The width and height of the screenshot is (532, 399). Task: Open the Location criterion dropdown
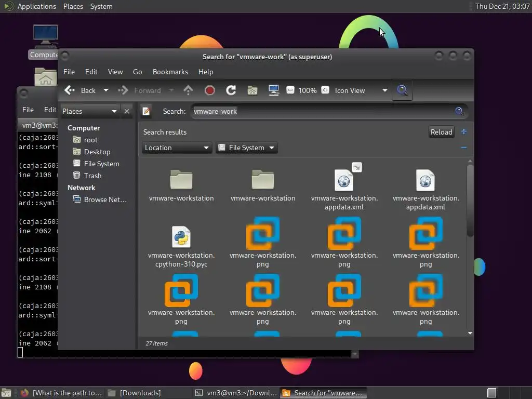pos(177,148)
